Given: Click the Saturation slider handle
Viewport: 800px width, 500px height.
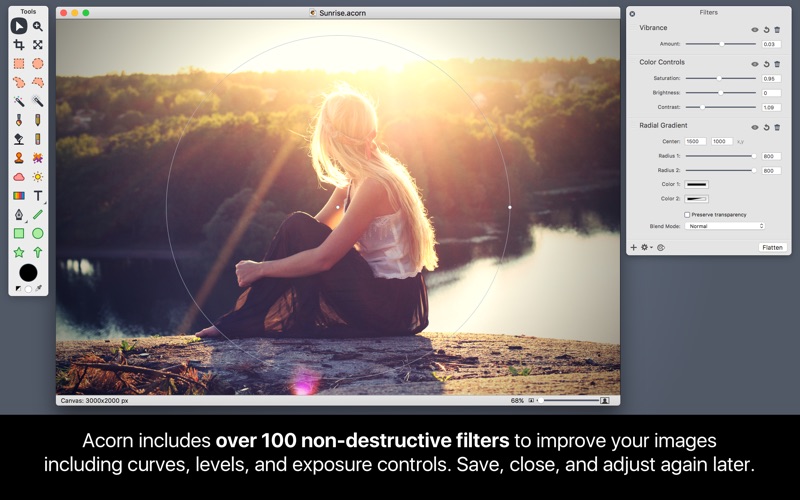Looking at the screenshot, I should (x=718, y=78).
